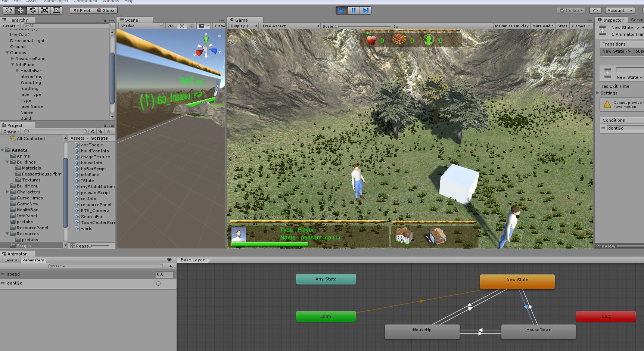Open the Free Aspect dropdown
The height and width of the screenshot is (351, 644).
(290, 26)
